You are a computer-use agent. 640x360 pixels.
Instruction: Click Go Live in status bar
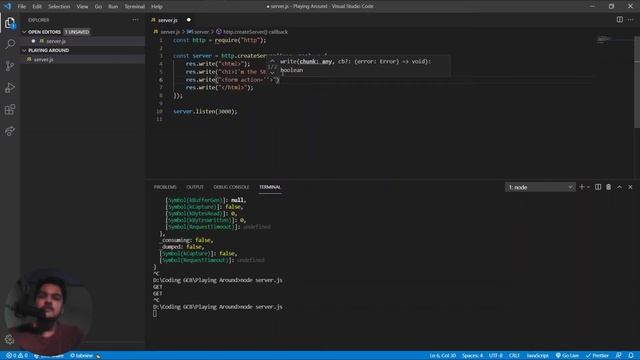point(567,356)
